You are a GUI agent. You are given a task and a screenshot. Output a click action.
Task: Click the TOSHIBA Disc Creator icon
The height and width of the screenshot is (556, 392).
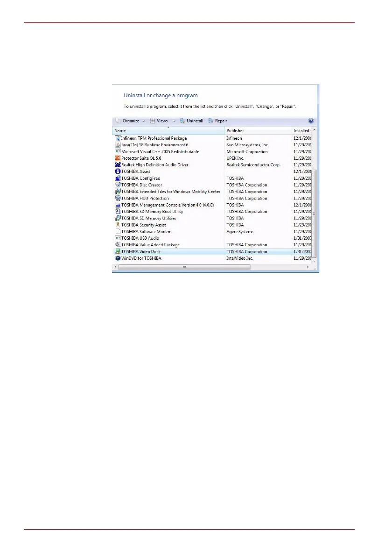118,185
